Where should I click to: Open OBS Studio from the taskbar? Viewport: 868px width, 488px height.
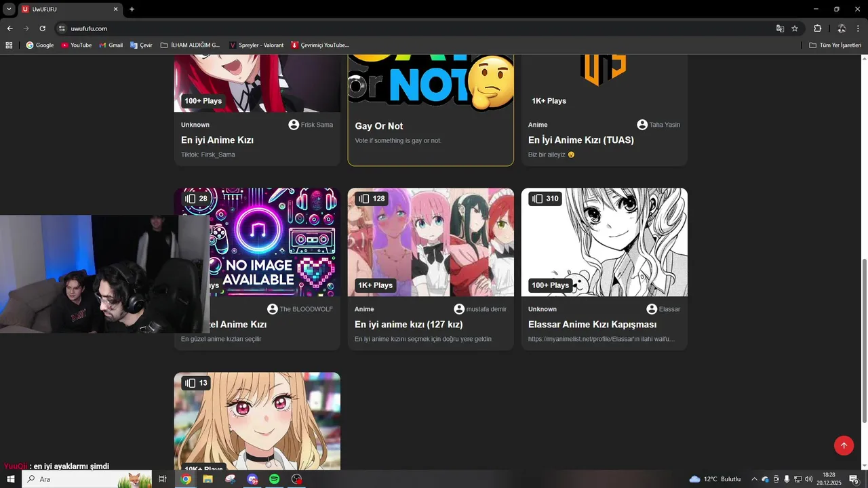point(296,479)
